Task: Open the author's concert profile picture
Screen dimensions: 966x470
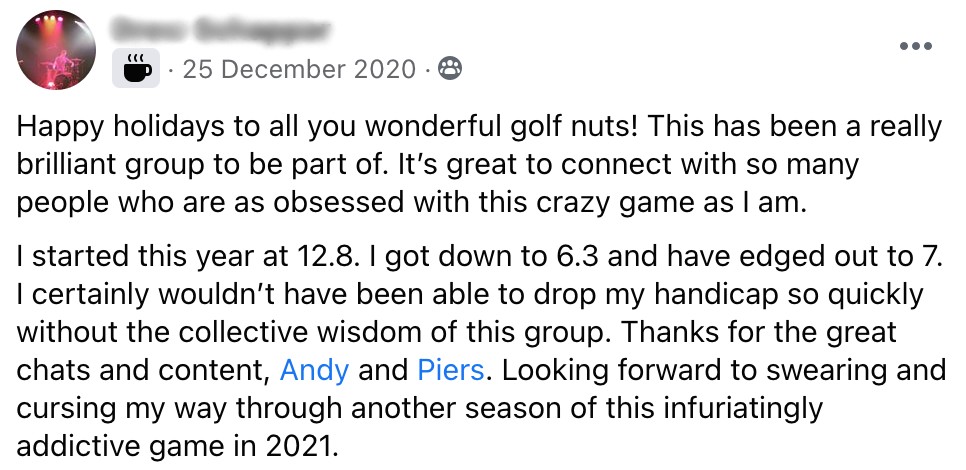Action: pyautogui.click(x=55, y=50)
